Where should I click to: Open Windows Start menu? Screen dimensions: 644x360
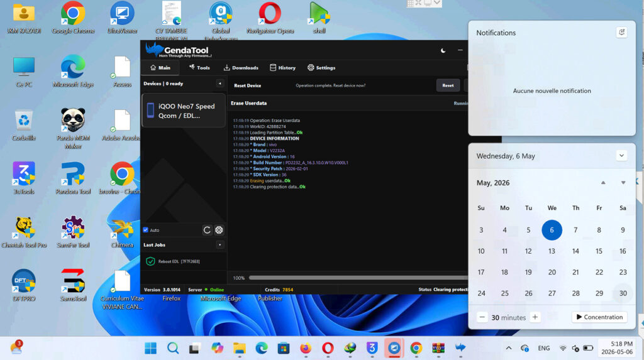click(x=150, y=348)
